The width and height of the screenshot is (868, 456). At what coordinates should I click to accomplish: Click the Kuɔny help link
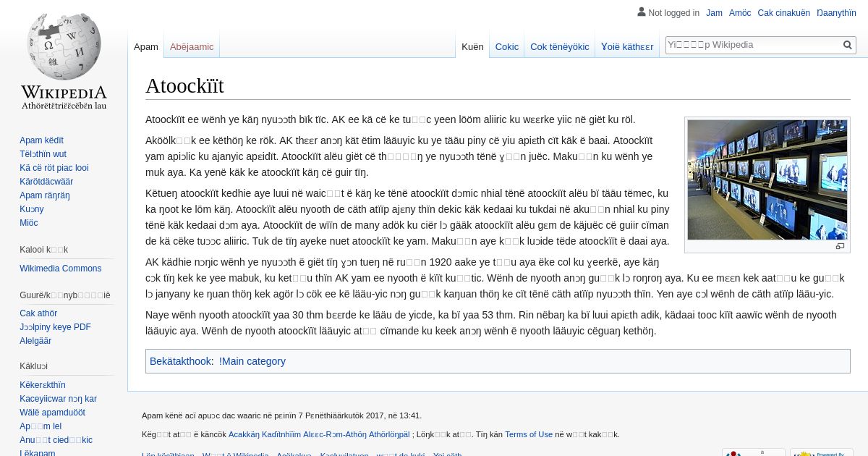point(32,209)
